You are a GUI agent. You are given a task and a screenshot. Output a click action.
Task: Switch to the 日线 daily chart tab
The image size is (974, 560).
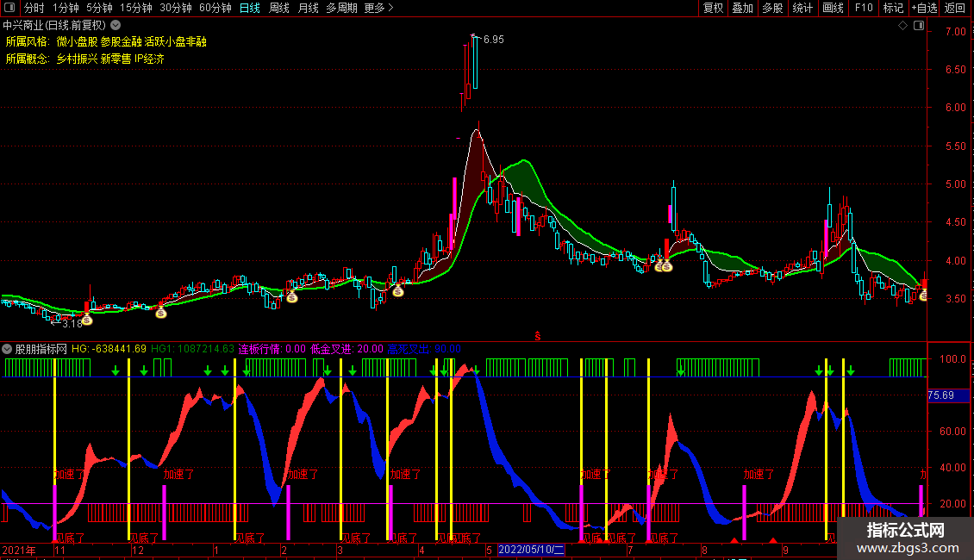(x=249, y=8)
